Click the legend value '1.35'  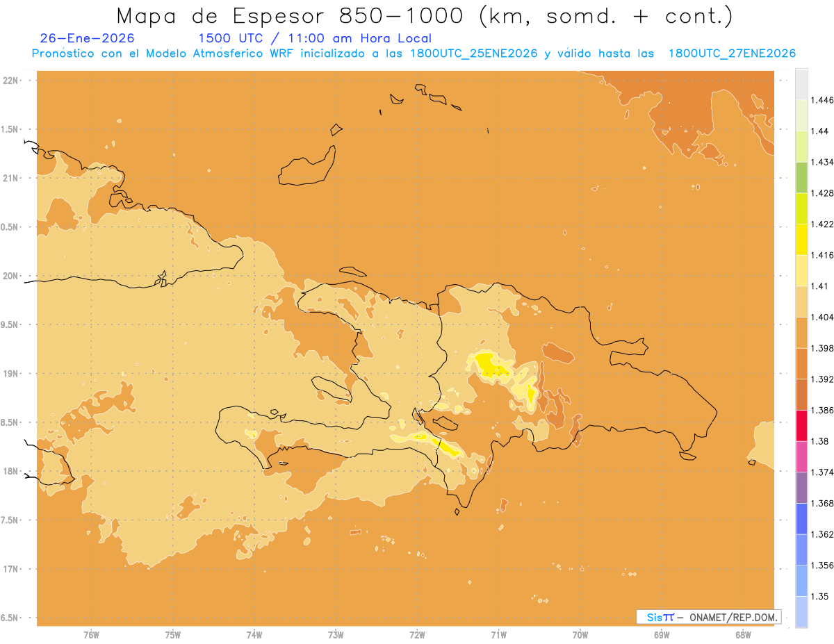tap(819, 597)
